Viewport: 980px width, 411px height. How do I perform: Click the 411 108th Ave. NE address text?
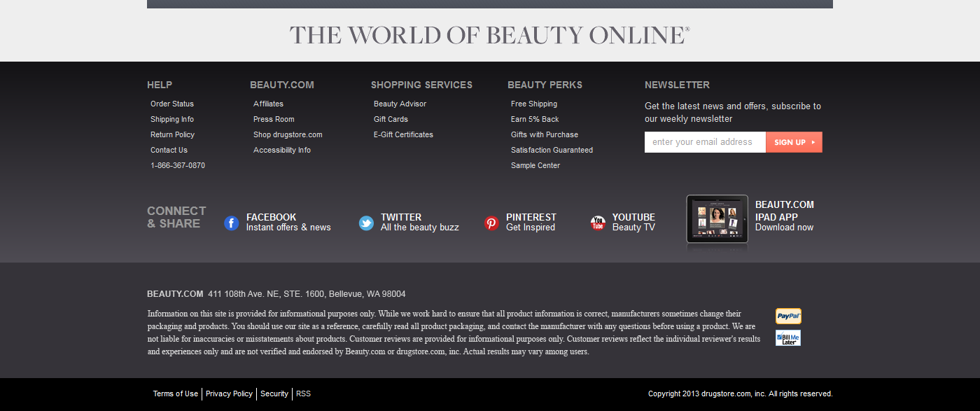click(307, 294)
